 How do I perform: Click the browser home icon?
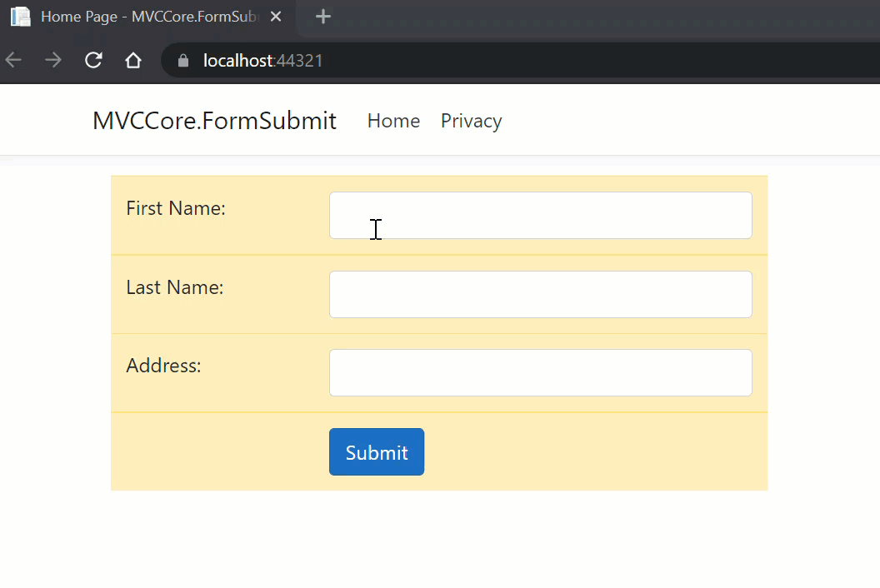[133, 59]
